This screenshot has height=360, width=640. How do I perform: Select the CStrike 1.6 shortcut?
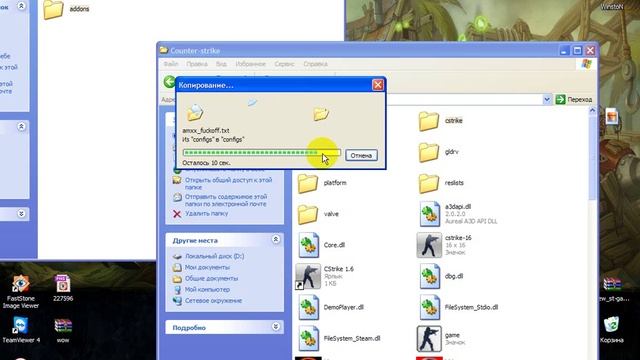[x=308, y=276]
